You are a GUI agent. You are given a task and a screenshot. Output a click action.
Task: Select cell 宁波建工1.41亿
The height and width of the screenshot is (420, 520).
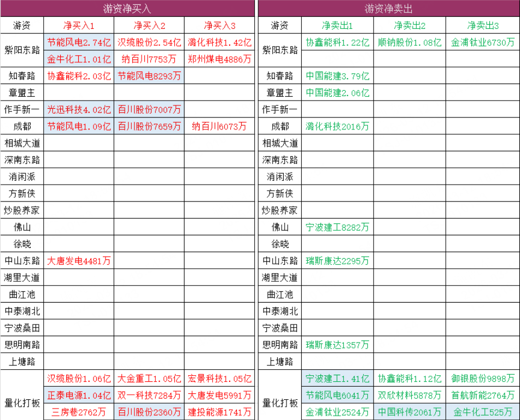coord(337,378)
